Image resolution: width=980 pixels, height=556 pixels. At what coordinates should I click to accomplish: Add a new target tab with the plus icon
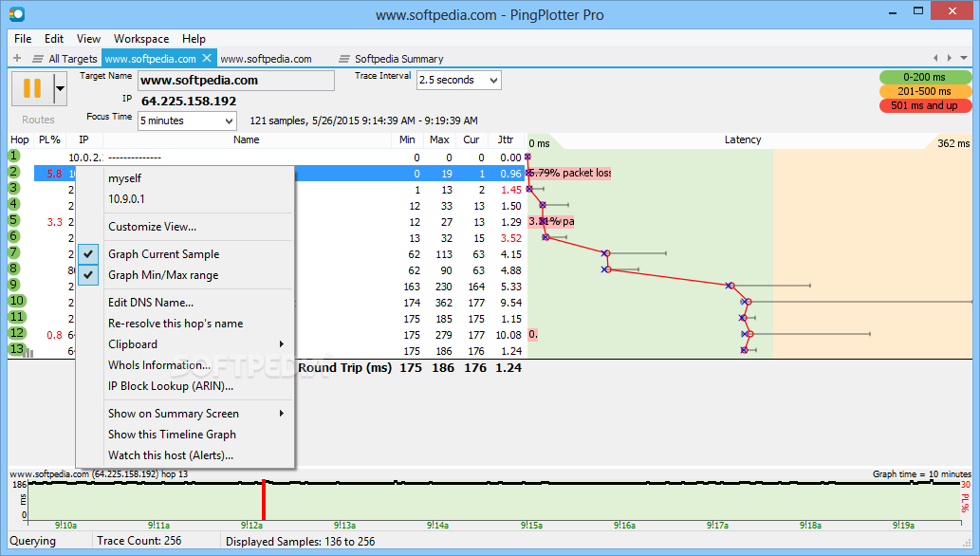click(x=17, y=58)
